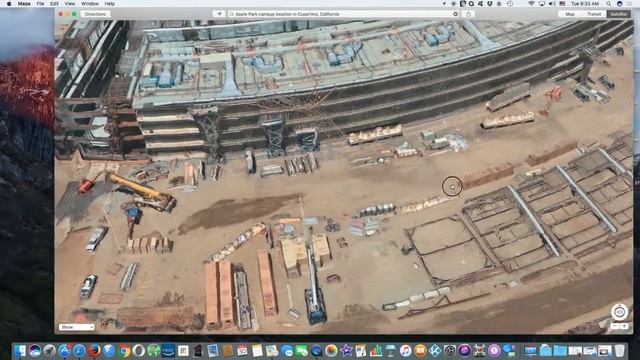Screen dimensions: 640x360
Task: Open Numbers from the Dock
Action: point(376,350)
